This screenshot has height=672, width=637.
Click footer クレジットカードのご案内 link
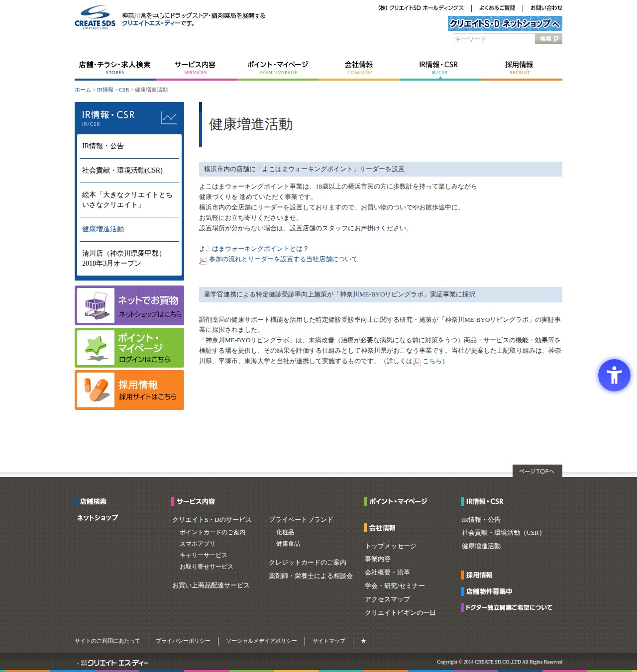(x=308, y=563)
